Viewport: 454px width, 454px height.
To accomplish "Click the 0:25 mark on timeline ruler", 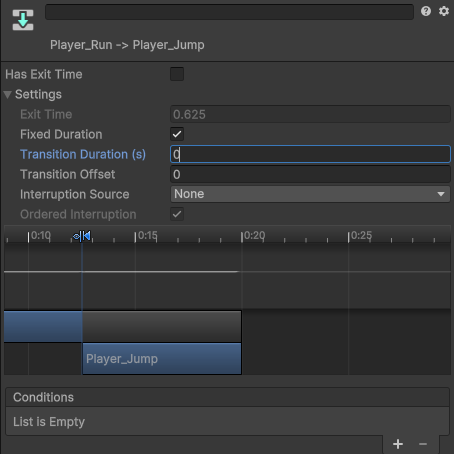I will pyautogui.click(x=359, y=236).
